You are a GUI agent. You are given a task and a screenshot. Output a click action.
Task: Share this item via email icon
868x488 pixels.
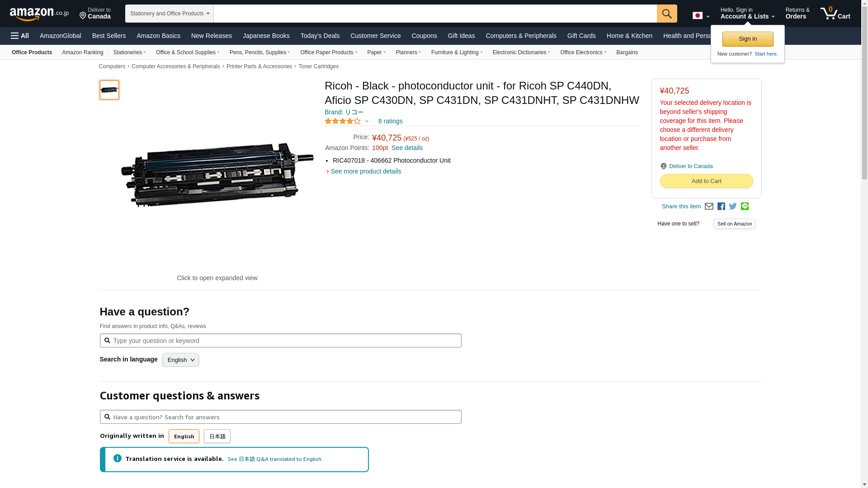(709, 206)
